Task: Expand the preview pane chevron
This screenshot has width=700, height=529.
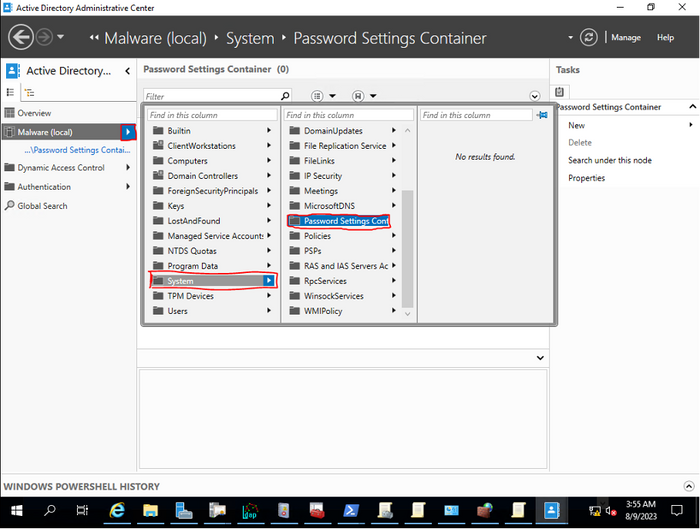Action: coord(540,358)
